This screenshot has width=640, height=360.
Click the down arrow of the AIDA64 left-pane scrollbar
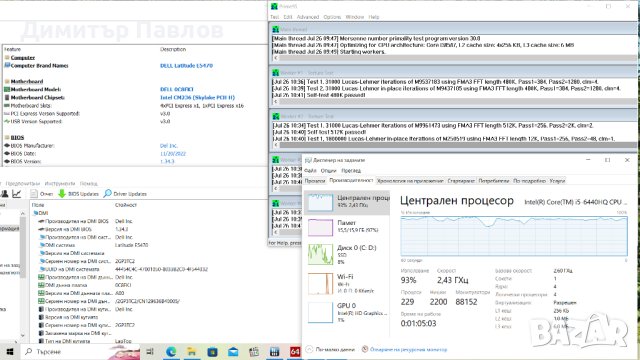22,336
